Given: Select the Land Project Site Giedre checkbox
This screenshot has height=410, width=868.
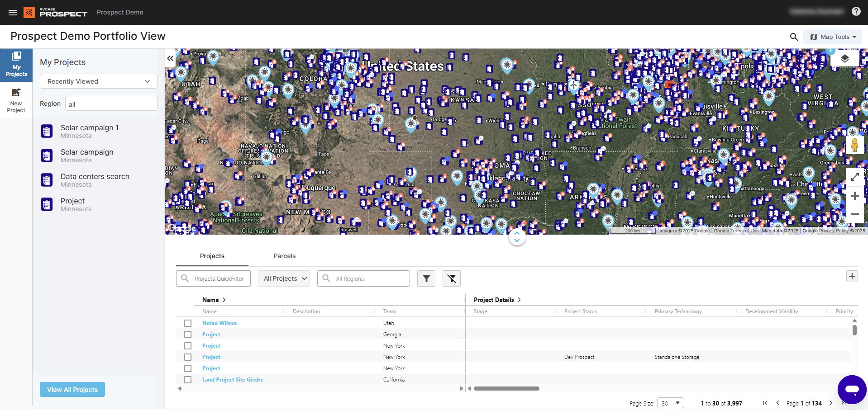Looking at the screenshot, I should [x=188, y=380].
